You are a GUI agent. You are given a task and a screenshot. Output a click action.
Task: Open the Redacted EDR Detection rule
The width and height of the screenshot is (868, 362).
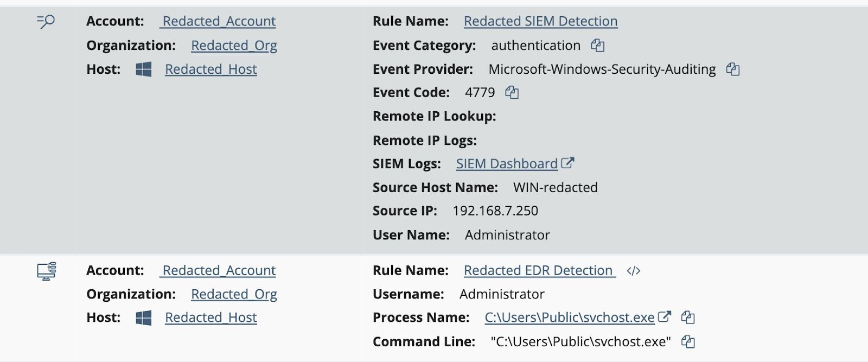click(539, 270)
